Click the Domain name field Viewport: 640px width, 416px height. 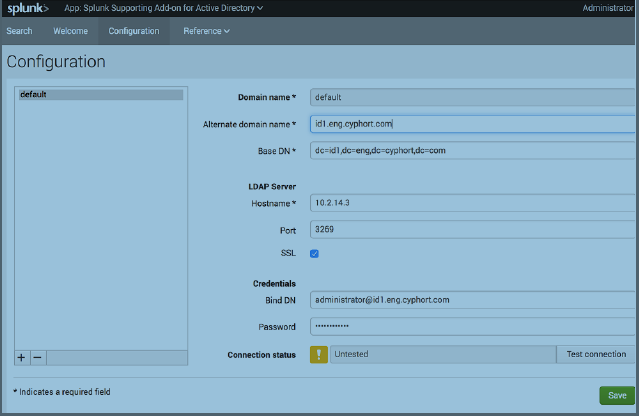[472, 97]
